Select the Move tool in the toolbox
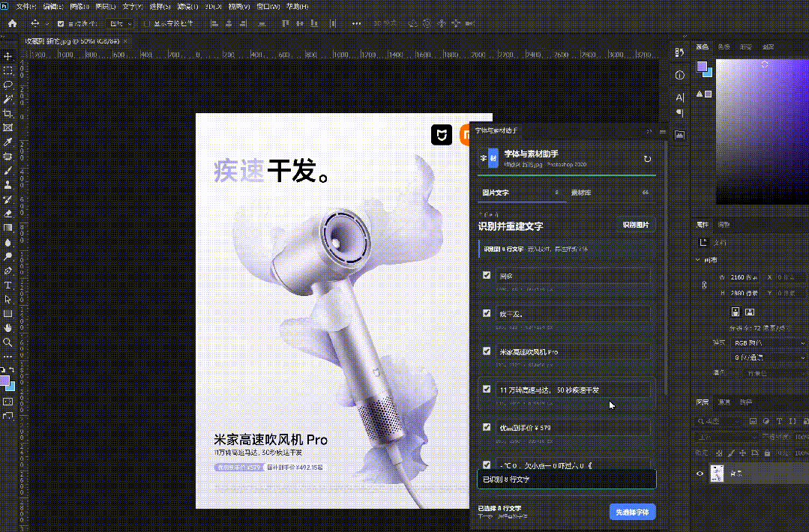 (x=7, y=56)
